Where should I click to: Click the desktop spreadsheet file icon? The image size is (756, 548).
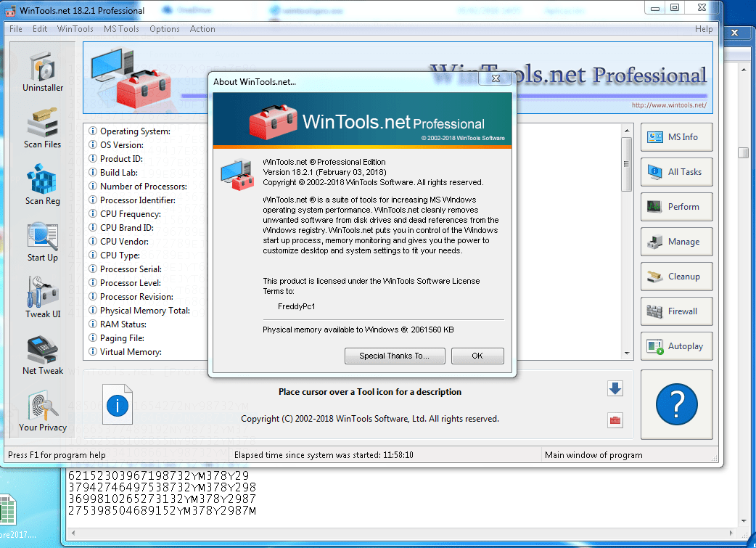tap(8, 510)
